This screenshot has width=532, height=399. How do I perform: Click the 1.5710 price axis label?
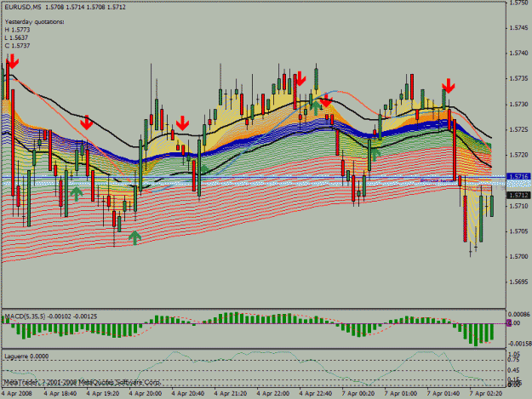pos(518,206)
